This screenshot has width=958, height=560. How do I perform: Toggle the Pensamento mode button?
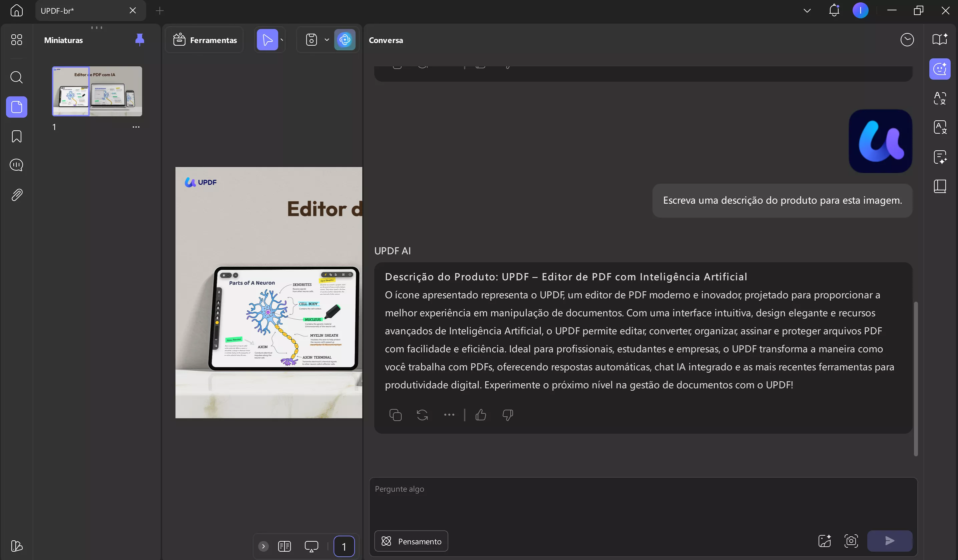pyautogui.click(x=411, y=541)
